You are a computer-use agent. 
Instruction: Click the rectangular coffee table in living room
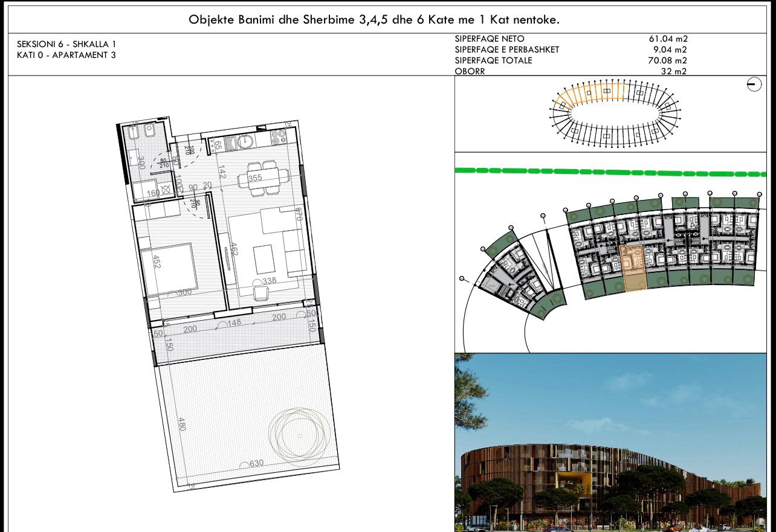pyautogui.click(x=263, y=258)
